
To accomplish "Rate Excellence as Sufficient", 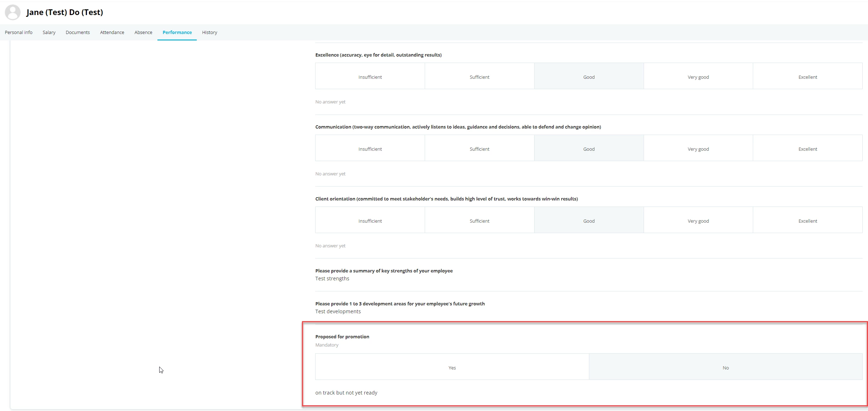I will point(479,76).
